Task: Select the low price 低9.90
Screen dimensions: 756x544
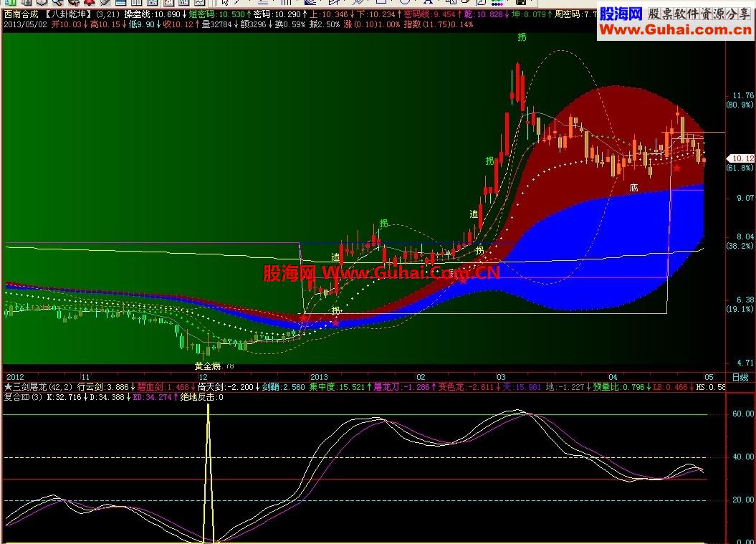Action: (141, 24)
